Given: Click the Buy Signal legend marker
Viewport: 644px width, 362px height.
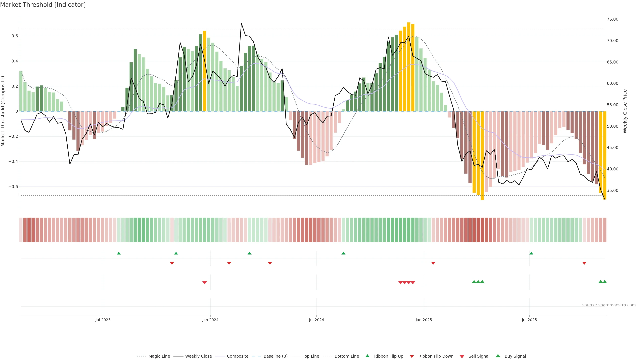Looking at the screenshot, I should 498,356.
